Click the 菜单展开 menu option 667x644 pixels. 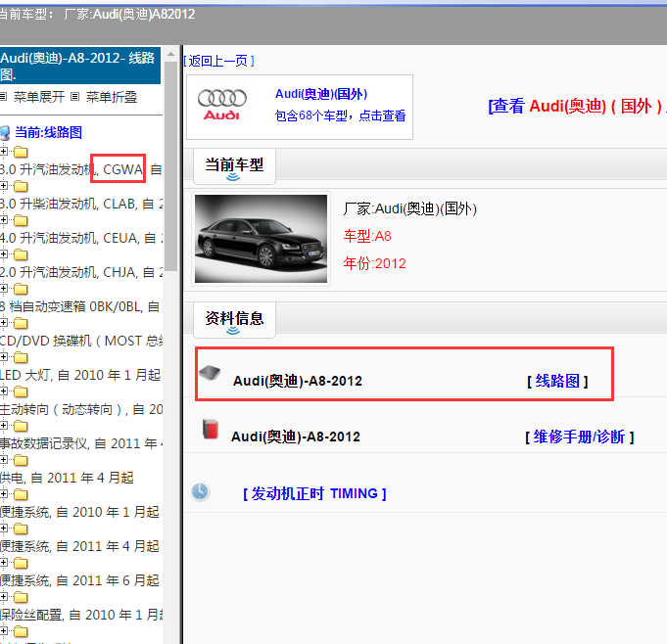tap(39, 97)
